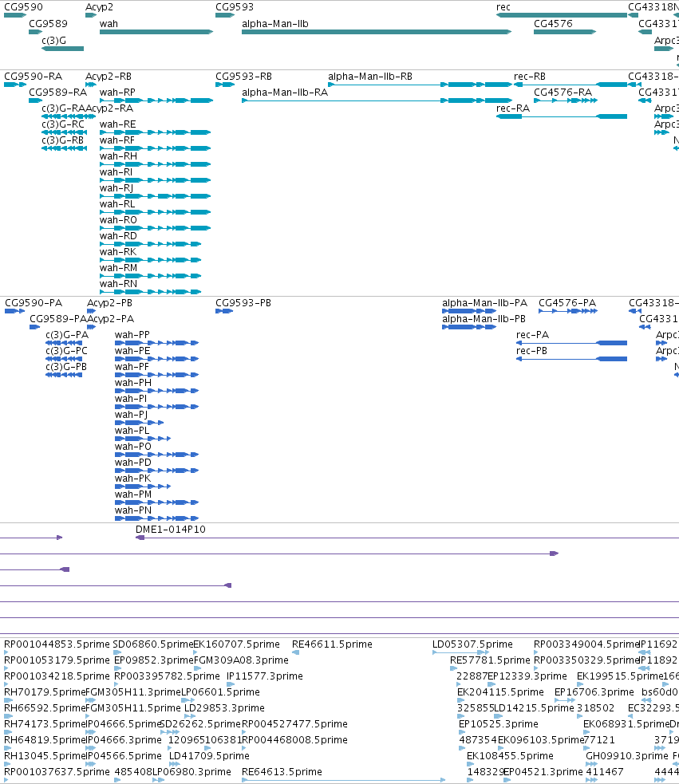Select transcript wah-RP
The height and width of the screenshot is (784, 679).
pyautogui.click(x=156, y=100)
